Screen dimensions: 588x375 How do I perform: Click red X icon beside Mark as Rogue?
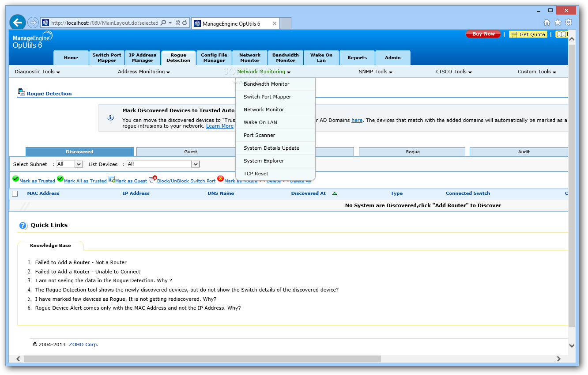pyautogui.click(x=220, y=179)
